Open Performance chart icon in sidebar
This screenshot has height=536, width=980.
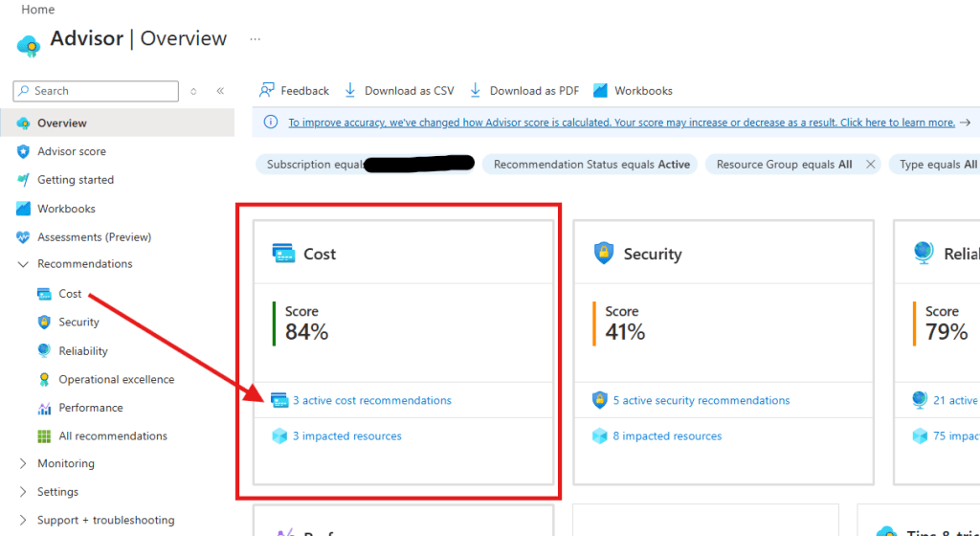(44, 408)
